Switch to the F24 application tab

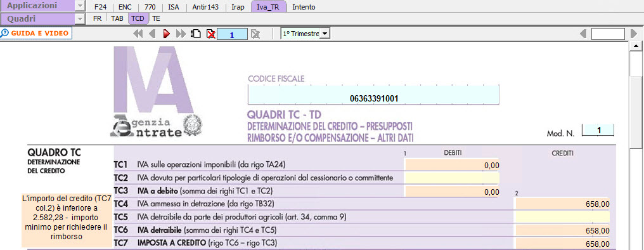100,7
